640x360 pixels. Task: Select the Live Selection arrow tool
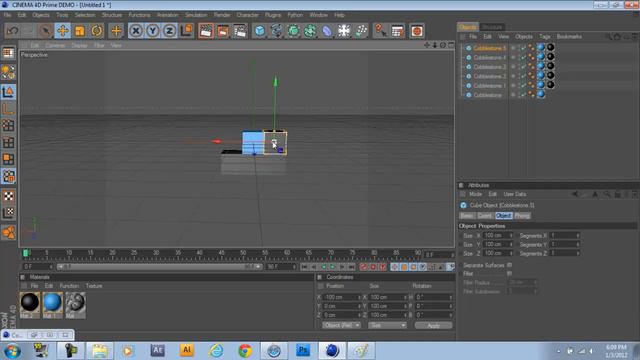tap(45, 31)
